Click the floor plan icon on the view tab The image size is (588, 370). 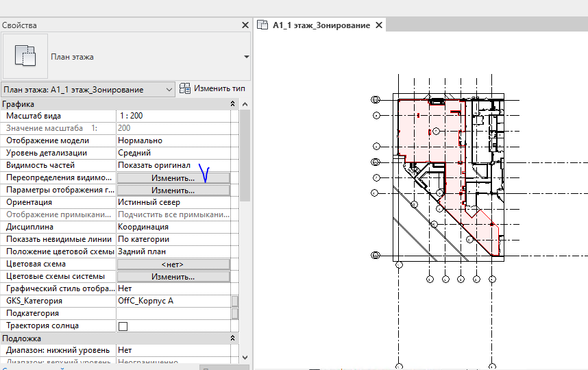pos(262,25)
